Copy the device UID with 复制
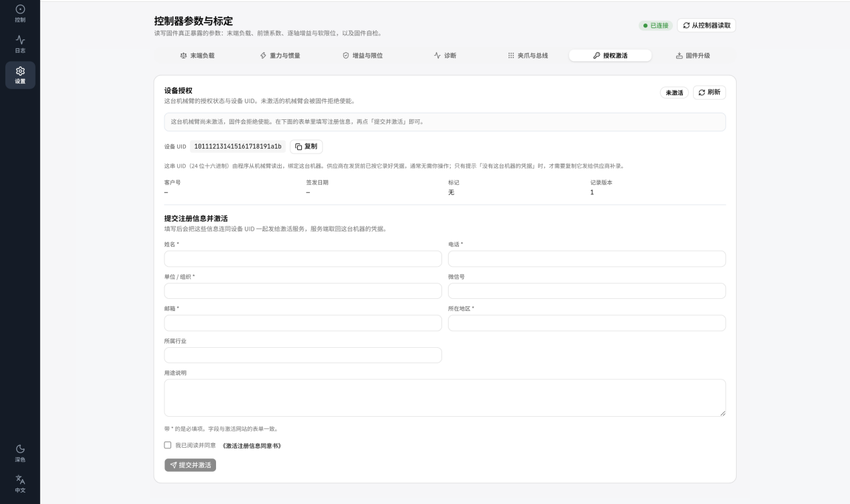The height and width of the screenshot is (504, 850). coord(306,146)
